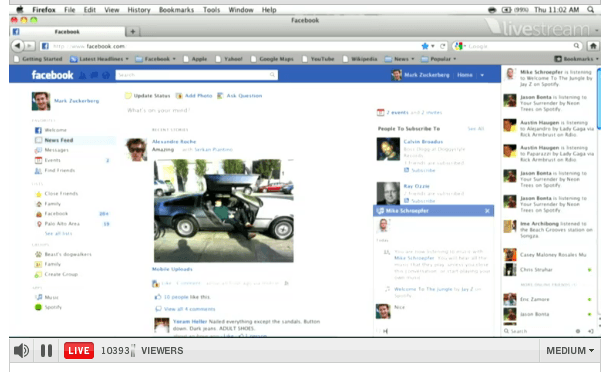Open the History menu
This screenshot has height=372, width=613.
139,10
